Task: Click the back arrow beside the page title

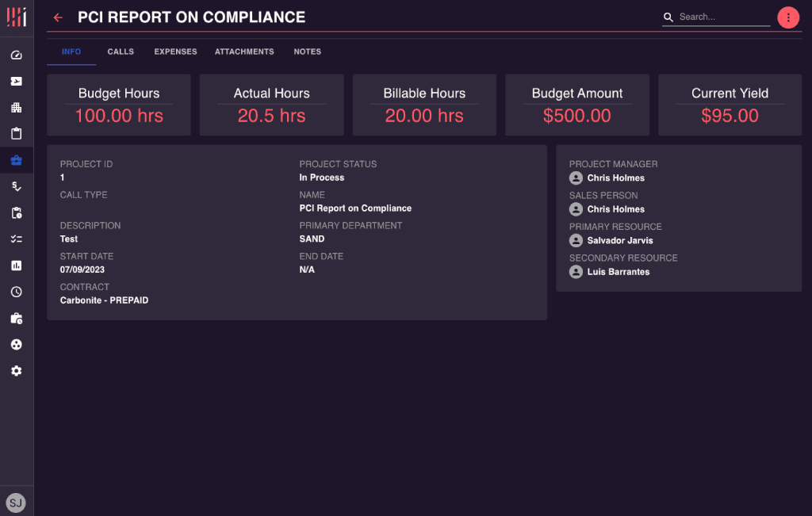Action: [x=58, y=17]
